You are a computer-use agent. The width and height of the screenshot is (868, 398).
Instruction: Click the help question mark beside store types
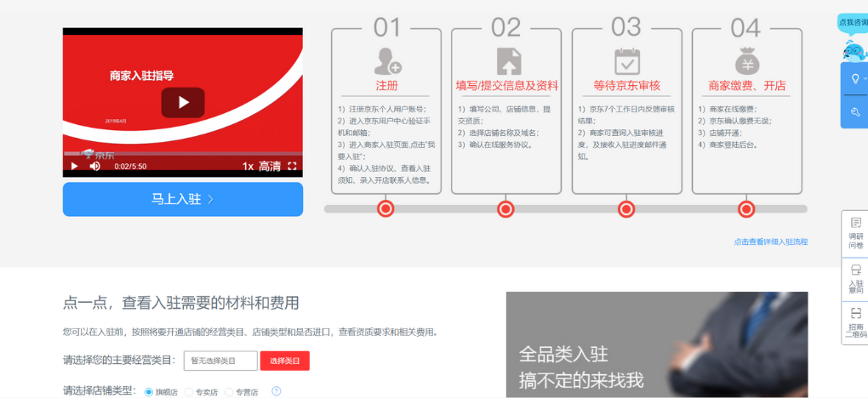tap(276, 391)
